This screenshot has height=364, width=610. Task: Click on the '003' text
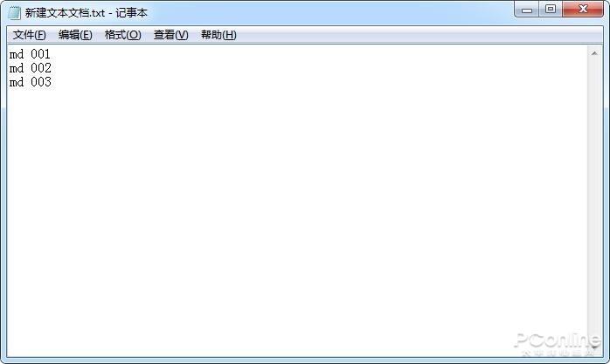point(41,82)
